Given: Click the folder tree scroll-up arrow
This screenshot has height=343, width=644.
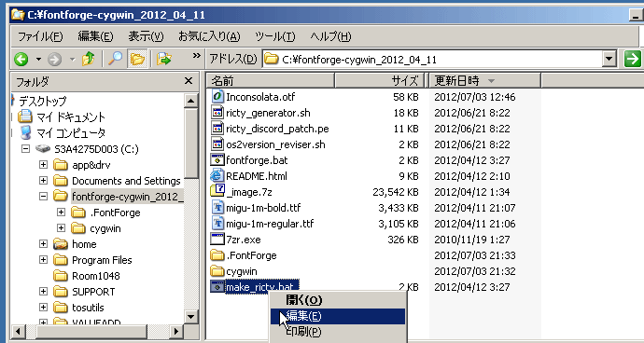Looking at the screenshot, I should point(191,101).
